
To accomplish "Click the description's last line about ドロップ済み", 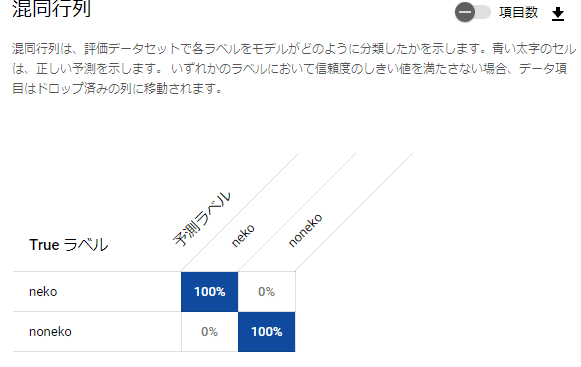I will click(x=117, y=89).
